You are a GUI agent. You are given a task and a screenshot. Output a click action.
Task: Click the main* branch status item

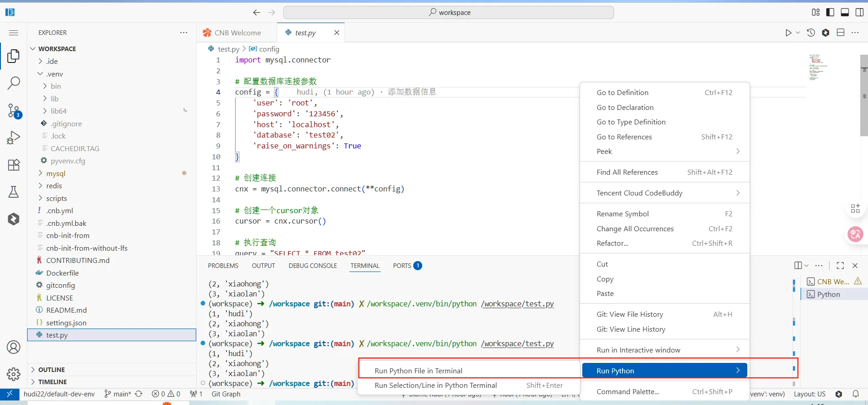click(118, 394)
